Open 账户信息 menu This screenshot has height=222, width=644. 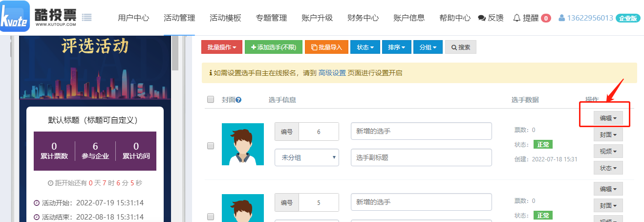click(x=409, y=18)
